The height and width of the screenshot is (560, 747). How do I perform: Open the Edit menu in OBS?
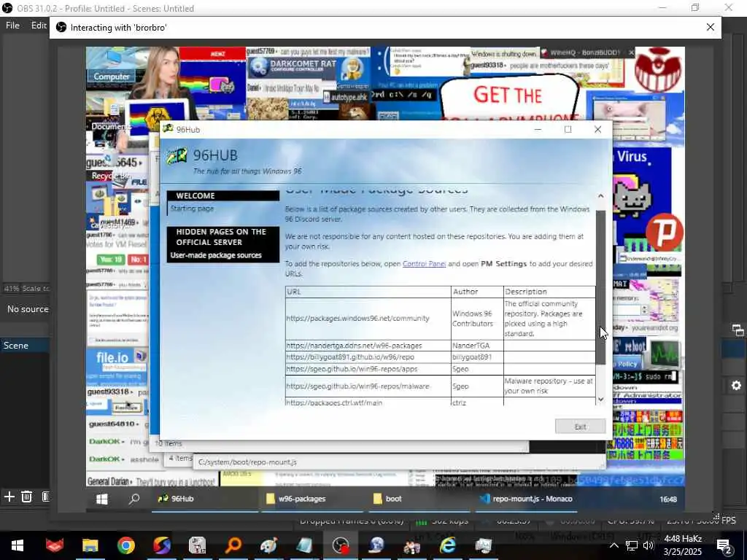click(39, 26)
